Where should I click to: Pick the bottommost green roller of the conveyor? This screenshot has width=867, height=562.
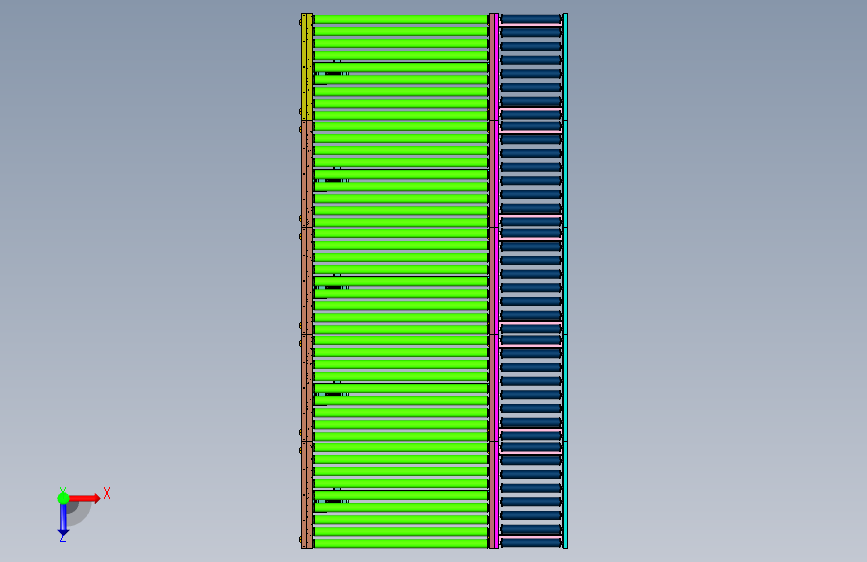pos(400,544)
